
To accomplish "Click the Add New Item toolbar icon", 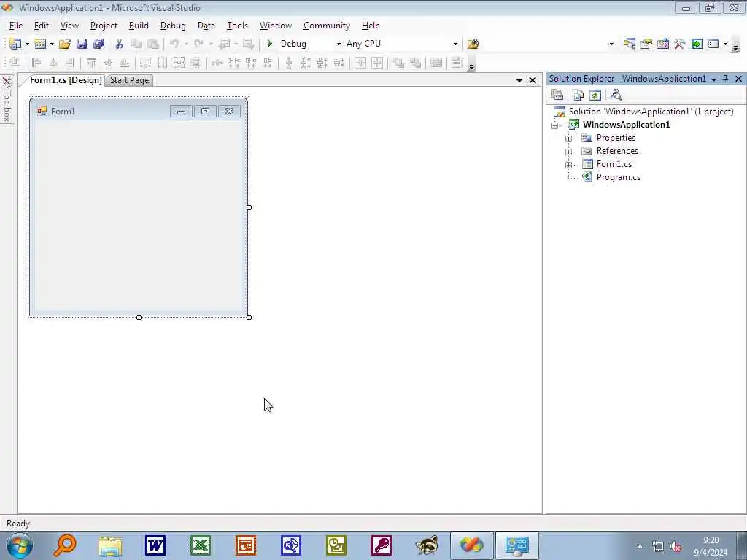I will [41, 44].
